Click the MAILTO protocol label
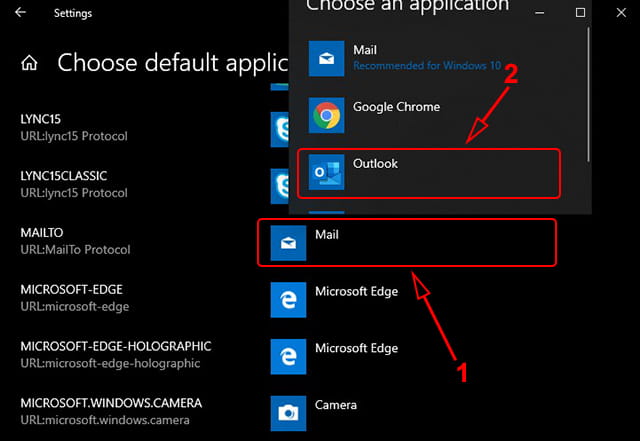Viewport: 640px width, 441px height. (42, 233)
